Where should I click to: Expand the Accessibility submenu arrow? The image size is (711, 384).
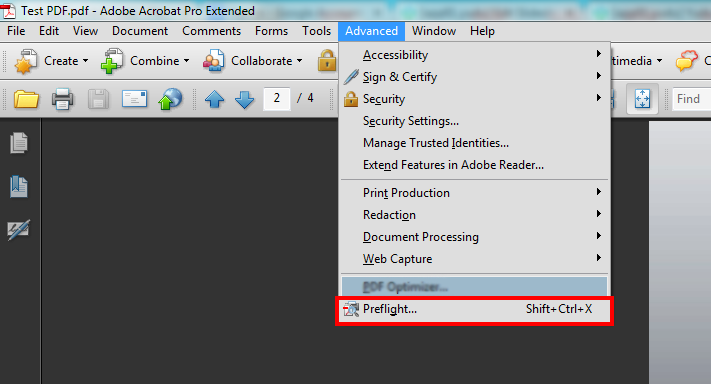599,54
